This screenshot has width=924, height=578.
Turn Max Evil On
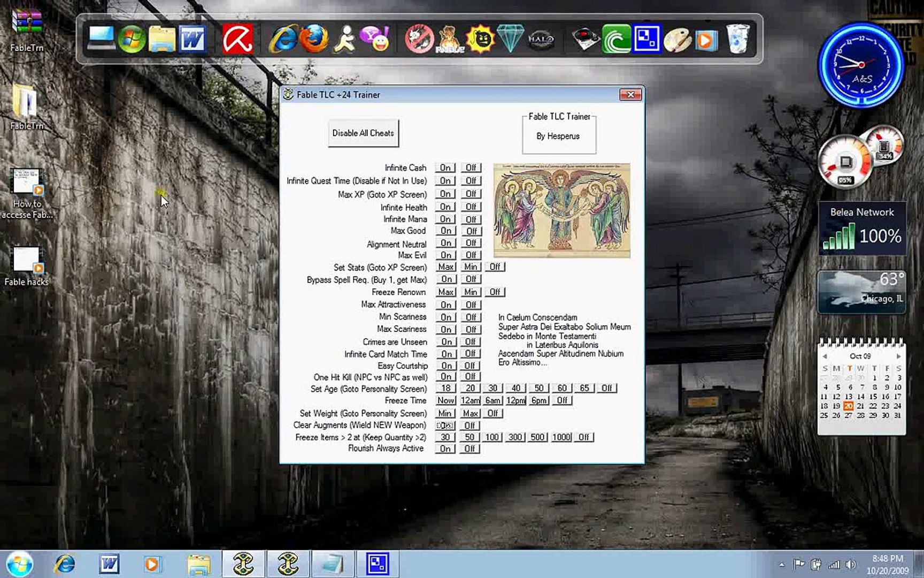[446, 255]
